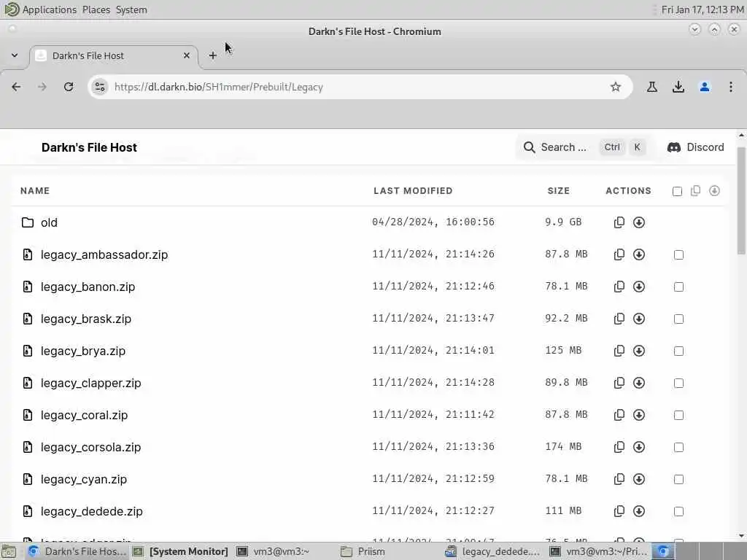
Task: Select legacy_ambassador.zip checkbox
Action: tap(679, 254)
